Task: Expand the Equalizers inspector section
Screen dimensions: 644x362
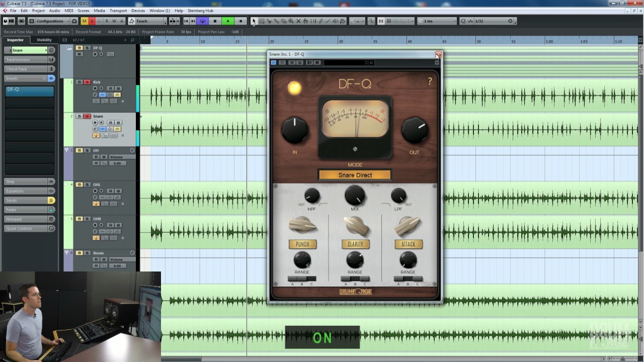Action: (x=30, y=191)
